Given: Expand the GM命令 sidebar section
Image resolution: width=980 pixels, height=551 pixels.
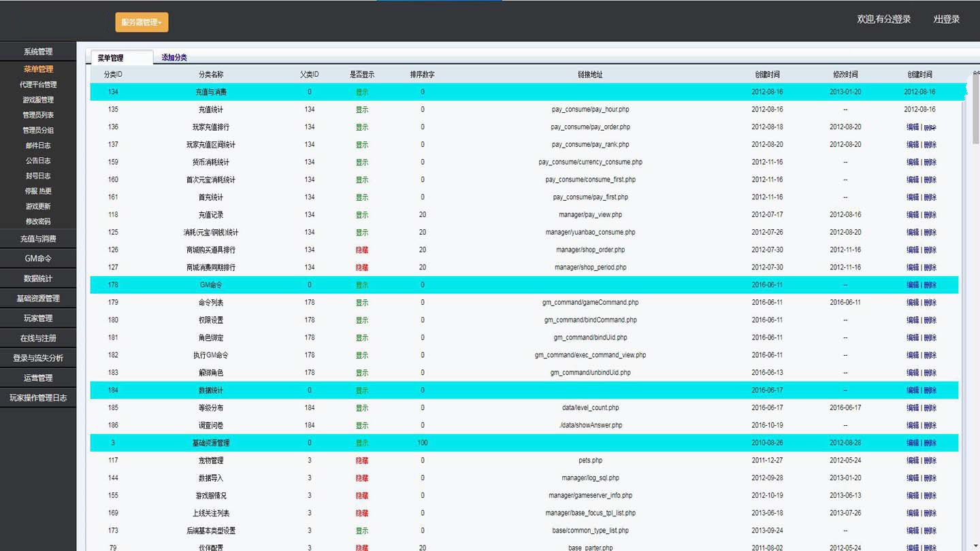Looking at the screenshot, I should point(38,258).
